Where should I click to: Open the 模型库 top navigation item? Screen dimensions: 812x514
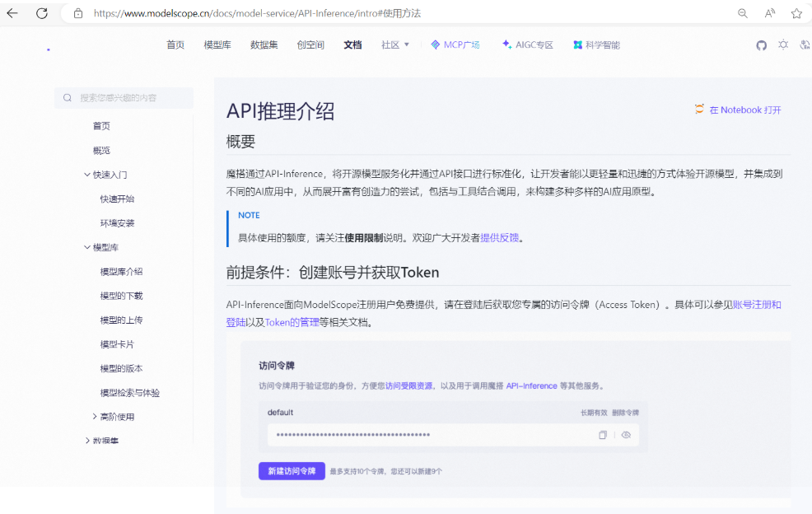click(x=217, y=44)
